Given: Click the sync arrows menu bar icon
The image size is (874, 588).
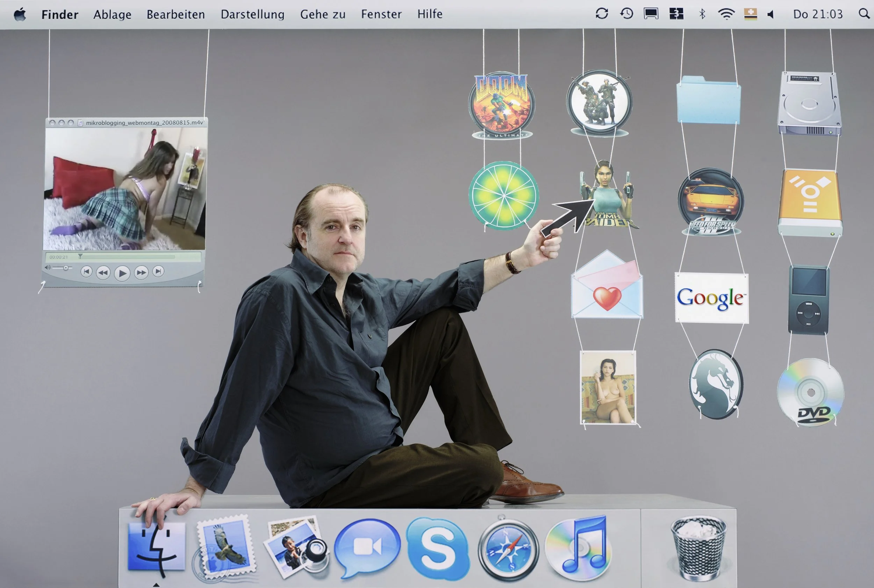Looking at the screenshot, I should [x=602, y=14].
